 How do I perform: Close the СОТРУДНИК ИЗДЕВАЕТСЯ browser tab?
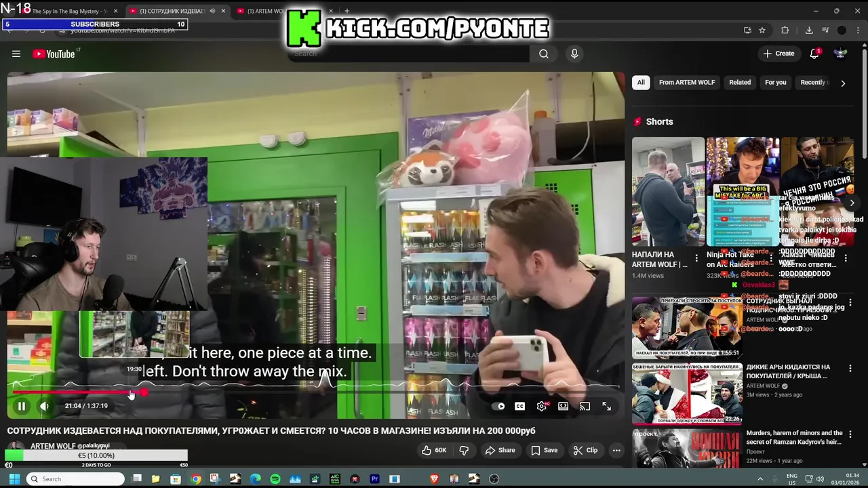tap(223, 11)
